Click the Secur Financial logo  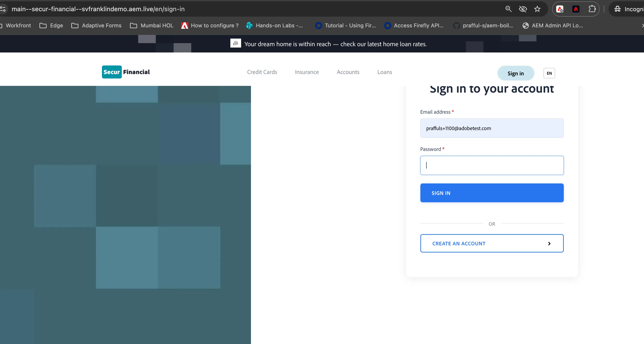pos(126,72)
